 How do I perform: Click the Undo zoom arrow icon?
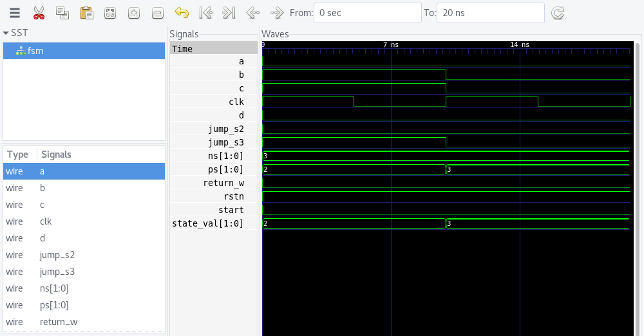[x=182, y=13]
